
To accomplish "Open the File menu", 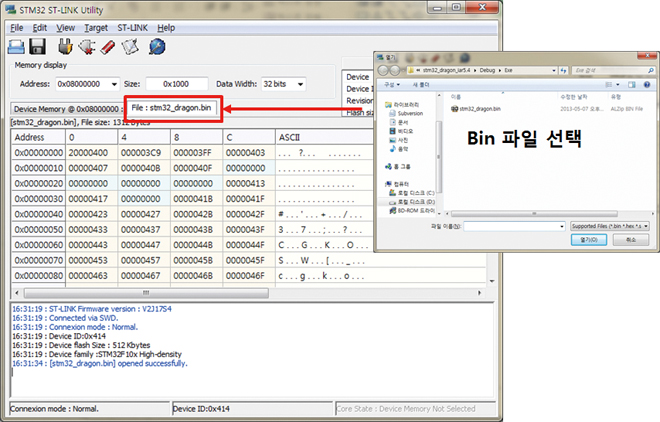I will coord(16,28).
